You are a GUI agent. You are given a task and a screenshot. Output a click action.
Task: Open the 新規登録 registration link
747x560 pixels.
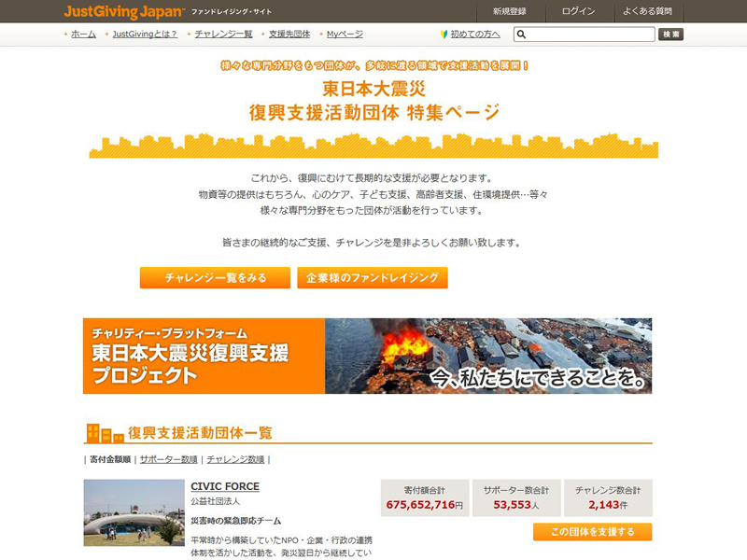tap(508, 11)
